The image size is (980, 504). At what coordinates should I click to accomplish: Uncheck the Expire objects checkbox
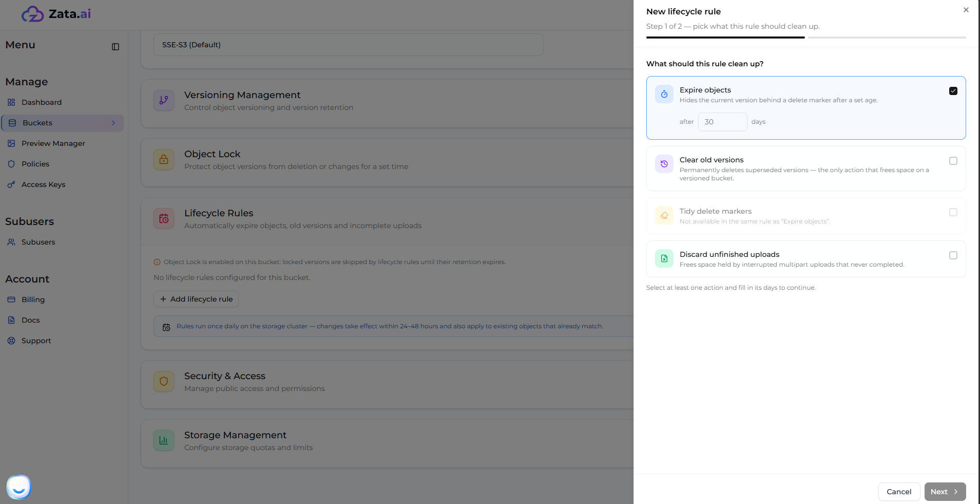pos(953,91)
